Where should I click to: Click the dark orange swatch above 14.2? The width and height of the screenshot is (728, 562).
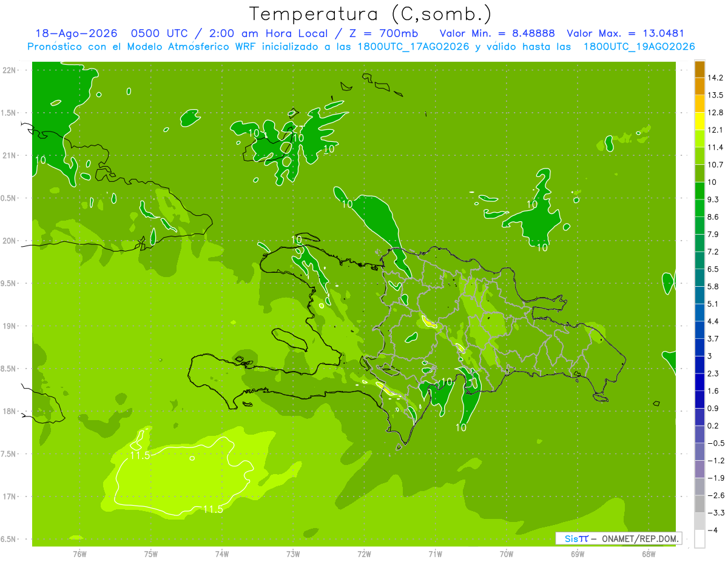[699, 69]
